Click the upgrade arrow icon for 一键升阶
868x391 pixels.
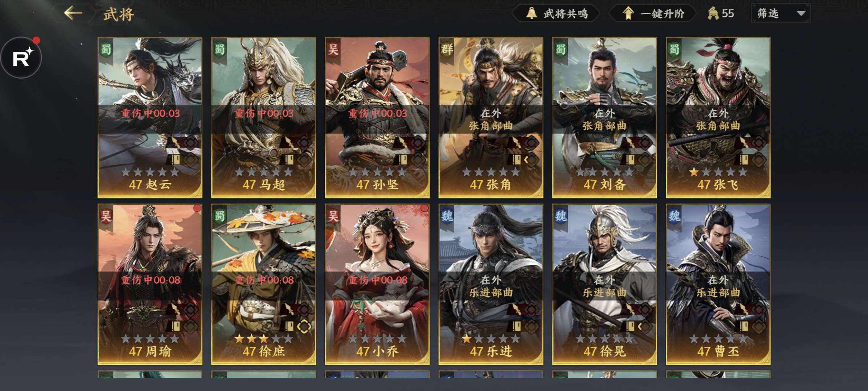(x=628, y=13)
